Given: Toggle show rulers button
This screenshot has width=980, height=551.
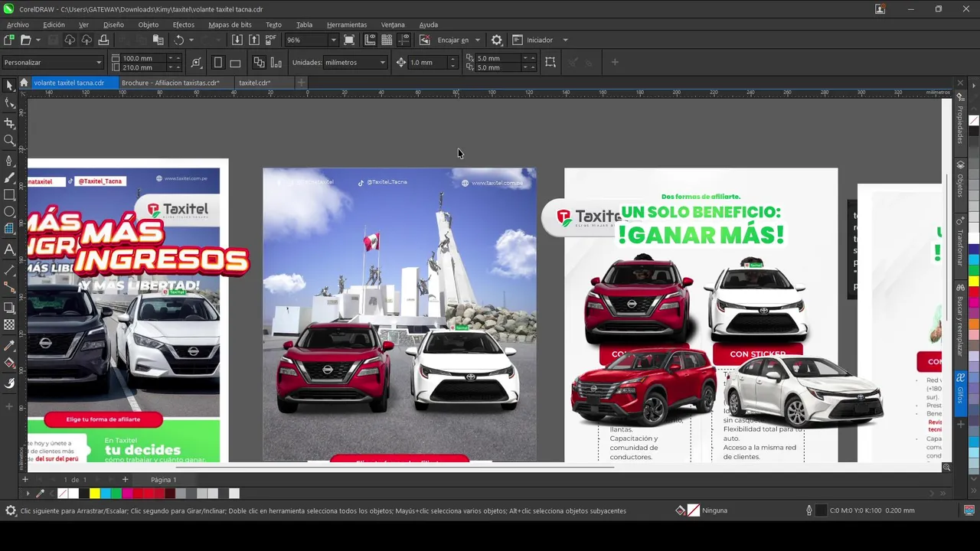Looking at the screenshot, I should 371,40.
